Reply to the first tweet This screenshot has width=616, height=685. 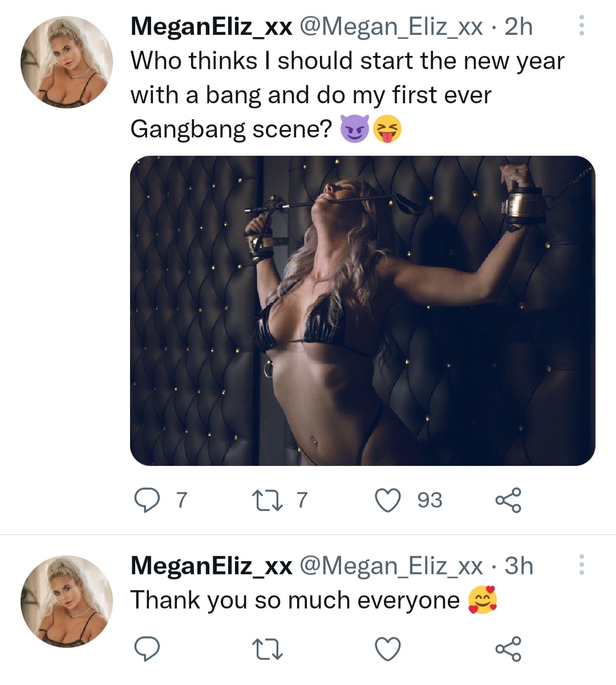click(x=147, y=501)
